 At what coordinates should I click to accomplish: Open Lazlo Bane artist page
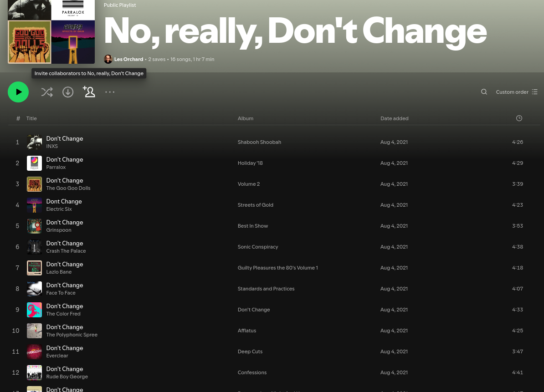(x=59, y=272)
